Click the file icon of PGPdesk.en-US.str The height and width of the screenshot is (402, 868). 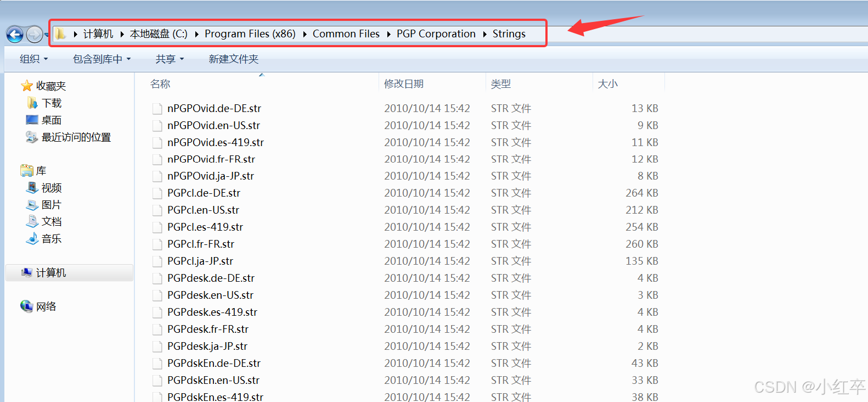pyautogui.click(x=157, y=295)
